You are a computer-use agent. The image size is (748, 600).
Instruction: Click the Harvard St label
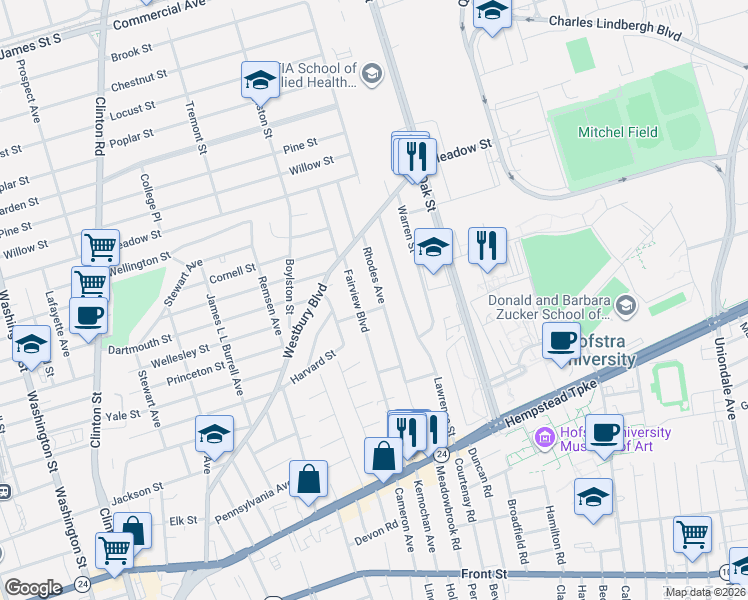(313, 367)
